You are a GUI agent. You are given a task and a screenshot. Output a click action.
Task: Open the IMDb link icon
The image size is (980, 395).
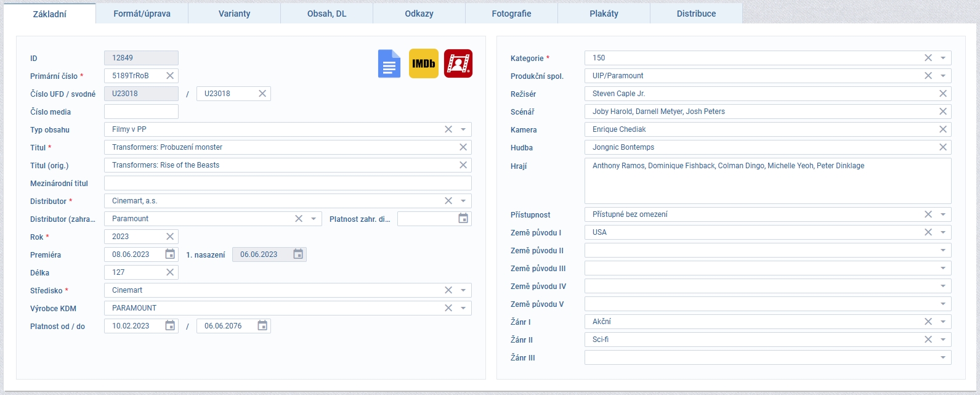click(424, 63)
